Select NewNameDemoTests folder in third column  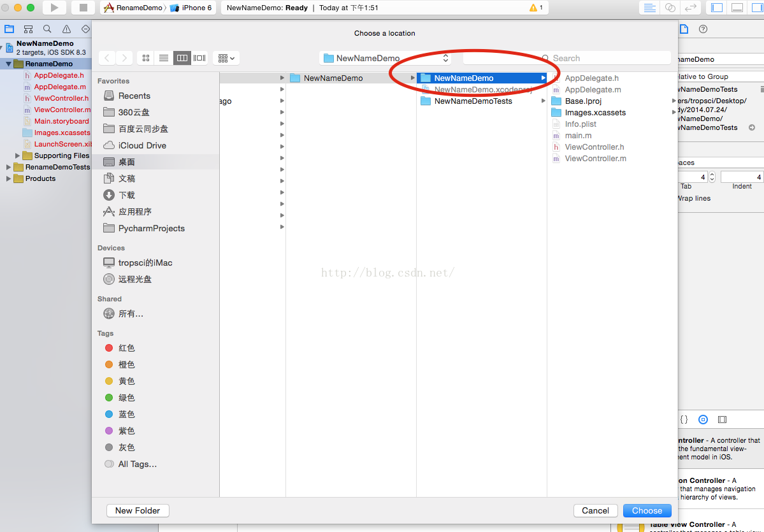point(482,101)
